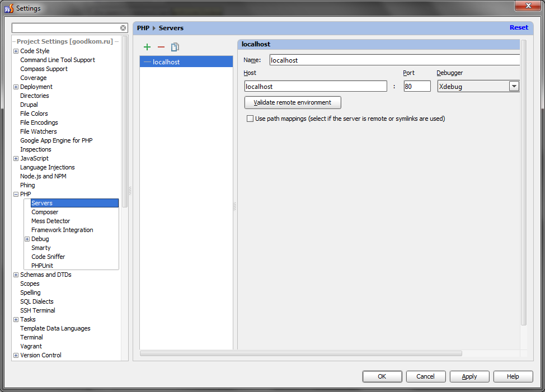Image resolution: width=545 pixels, height=392 pixels.
Task: Enable Use path mappings checkbox
Action: coord(250,119)
